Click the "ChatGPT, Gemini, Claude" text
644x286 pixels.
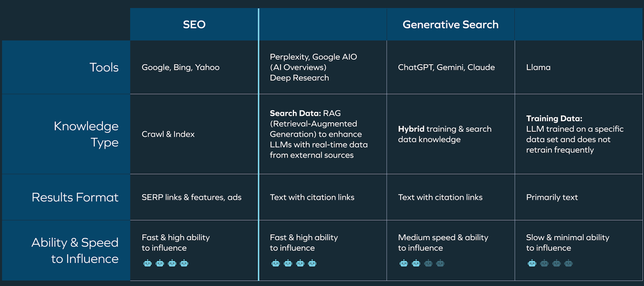pyautogui.click(x=446, y=67)
